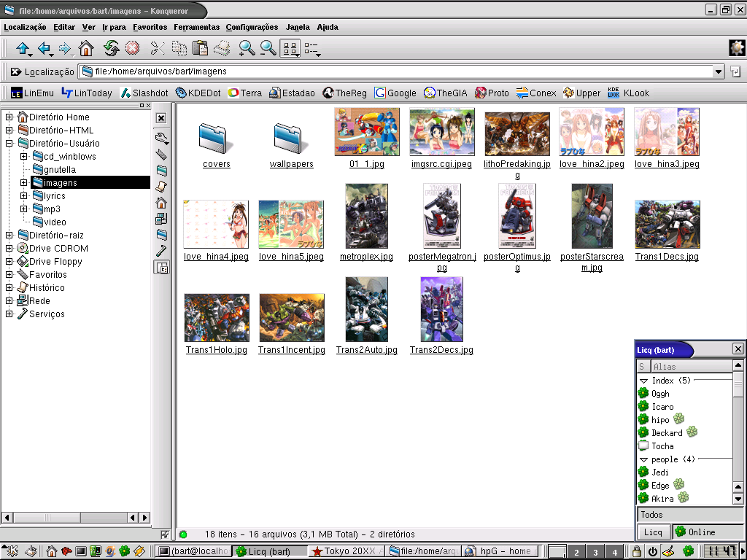Open sidebar network computers icon

point(161,219)
